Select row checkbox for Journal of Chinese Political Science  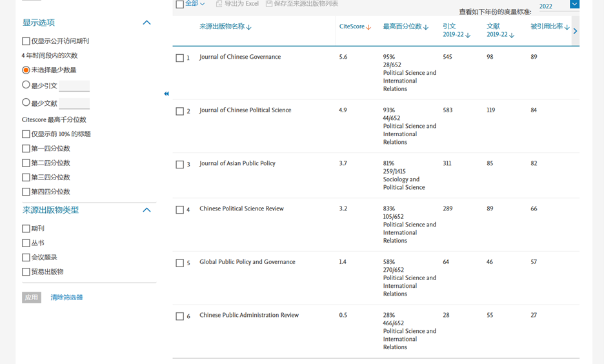pyautogui.click(x=179, y=111)
